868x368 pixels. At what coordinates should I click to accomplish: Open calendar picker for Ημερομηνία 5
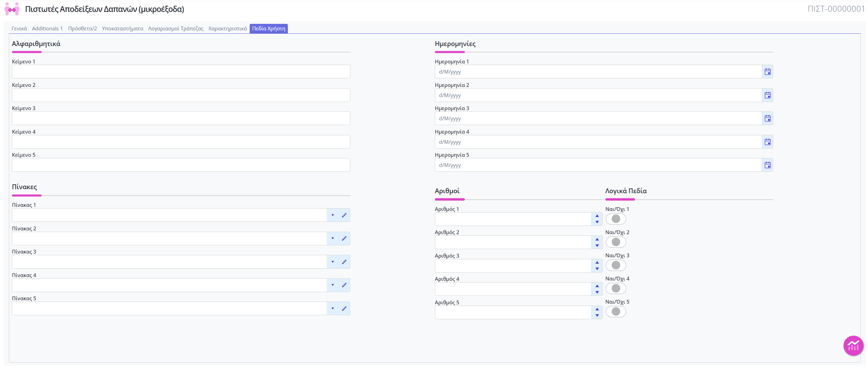pyautogui.click(x=767, y=165)
